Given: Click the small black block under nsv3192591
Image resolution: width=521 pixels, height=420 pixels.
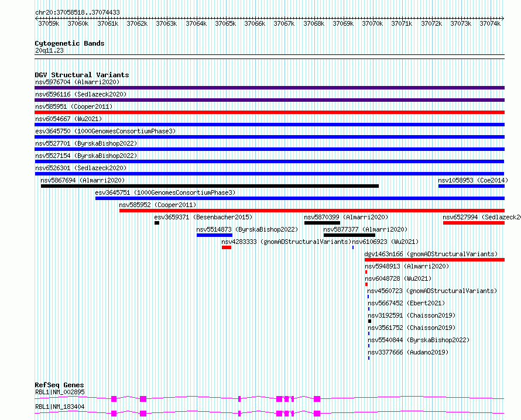Looking at the screenshot, I should point(369,321).
